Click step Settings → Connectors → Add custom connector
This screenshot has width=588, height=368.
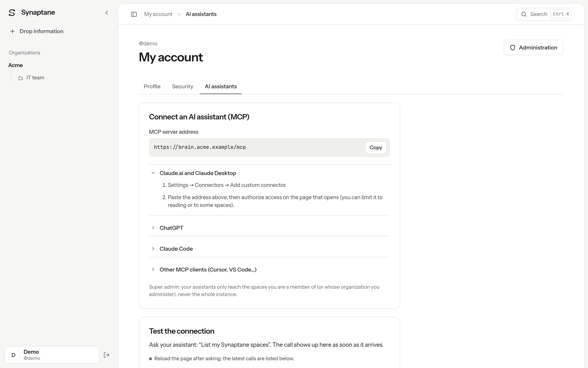227,185
